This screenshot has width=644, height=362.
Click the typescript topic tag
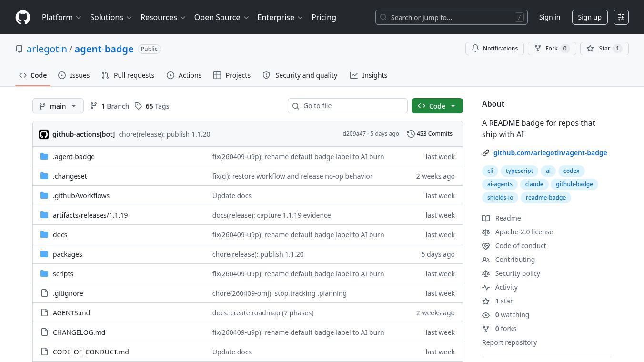[519, 171]
